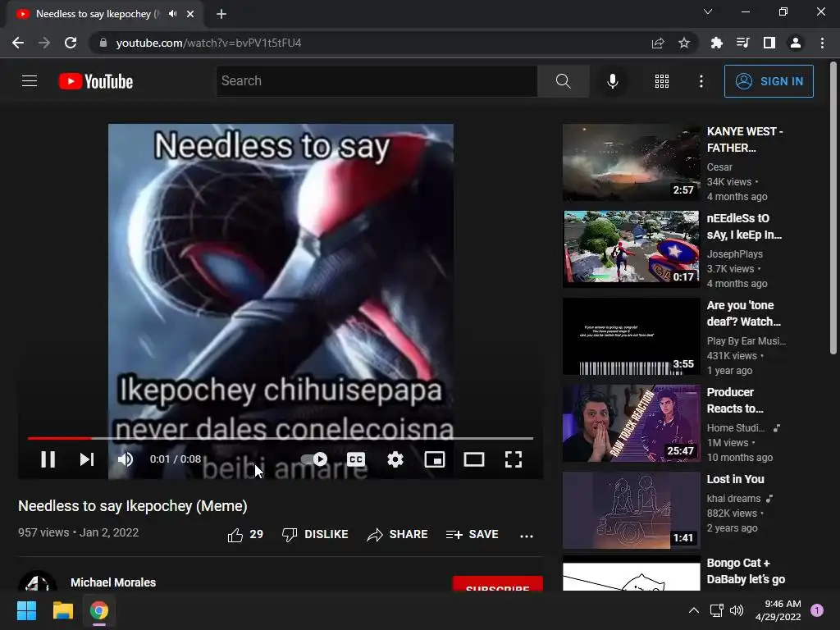Click the SIGN IN button
Viewport: 840px width, 630px height.
point(769,81)
